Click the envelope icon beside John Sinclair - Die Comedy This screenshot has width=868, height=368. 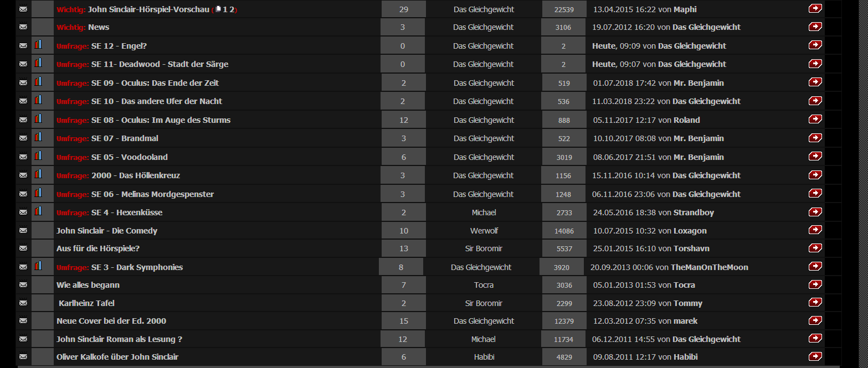[23, 231]
